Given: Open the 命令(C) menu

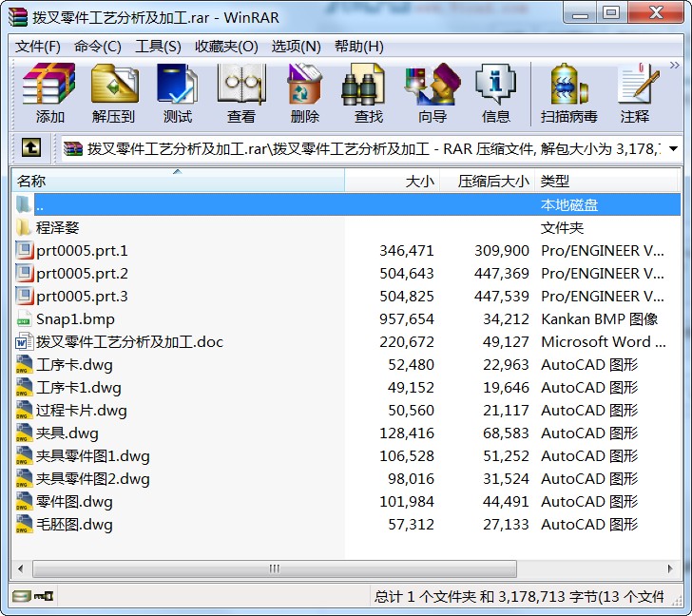Looking at the screenshot, I should pos(98,47).
